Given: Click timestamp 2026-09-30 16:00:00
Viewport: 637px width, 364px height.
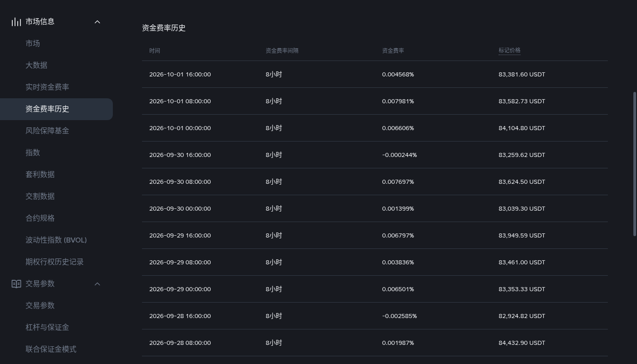Looking at the screenshot, I should tap(180, 155).
